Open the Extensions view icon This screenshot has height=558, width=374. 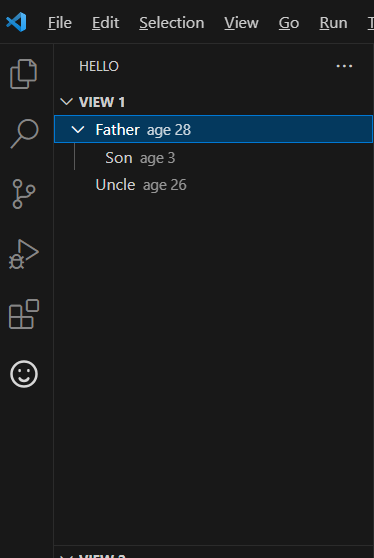[23, 314]
